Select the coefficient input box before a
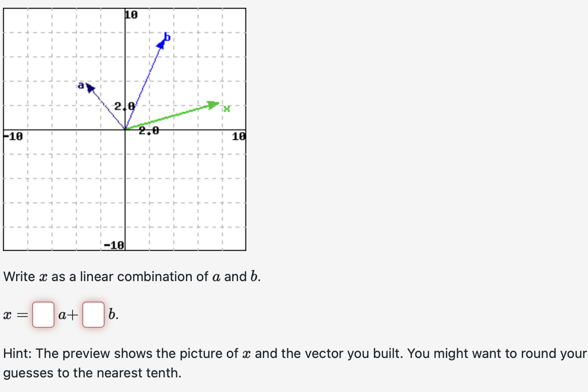 pyautogui.click(x=43, y=315)
